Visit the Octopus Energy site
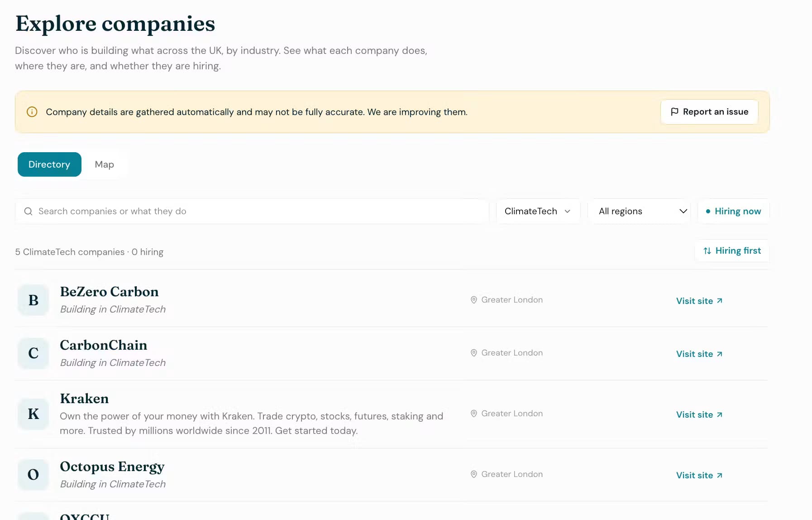 [699, 475]
